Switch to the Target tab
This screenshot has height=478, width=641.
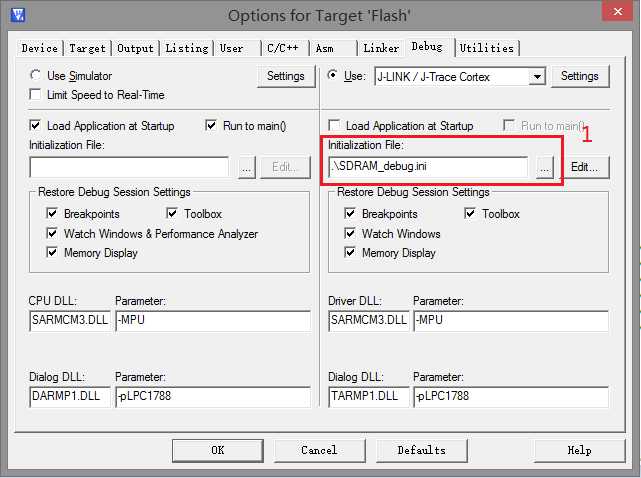(x=87, y=48)
